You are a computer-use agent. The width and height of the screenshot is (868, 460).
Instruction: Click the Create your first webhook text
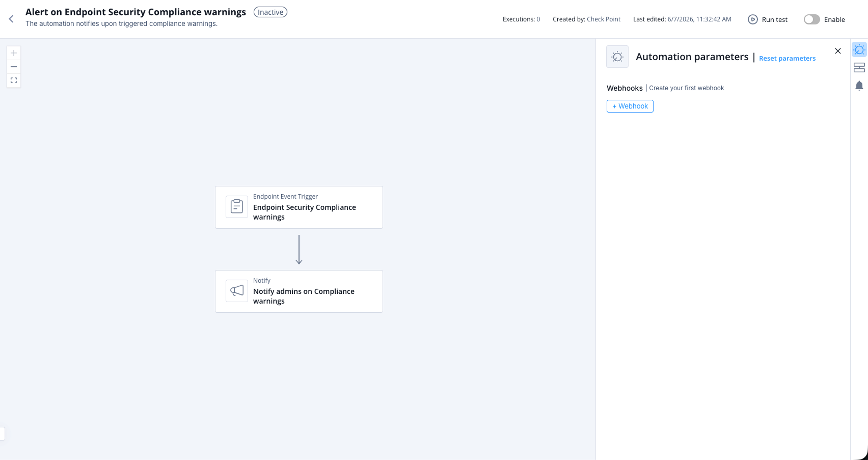(x=686, y=88)
